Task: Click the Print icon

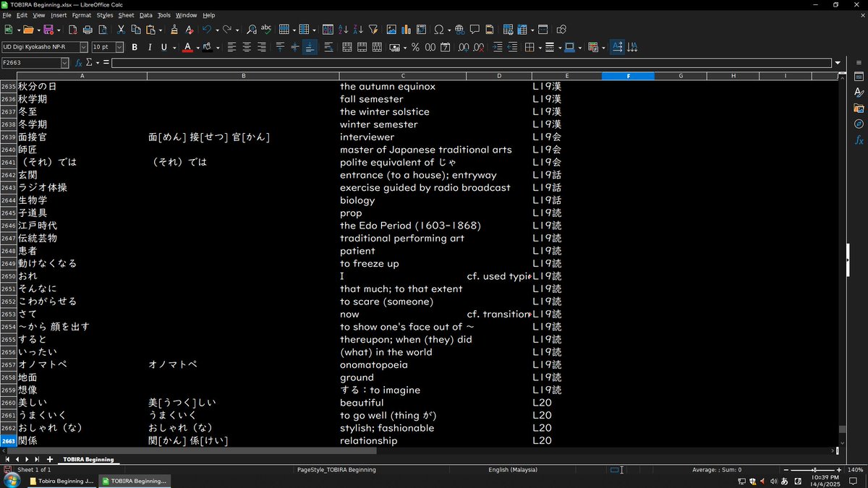Action: (88, 30)
